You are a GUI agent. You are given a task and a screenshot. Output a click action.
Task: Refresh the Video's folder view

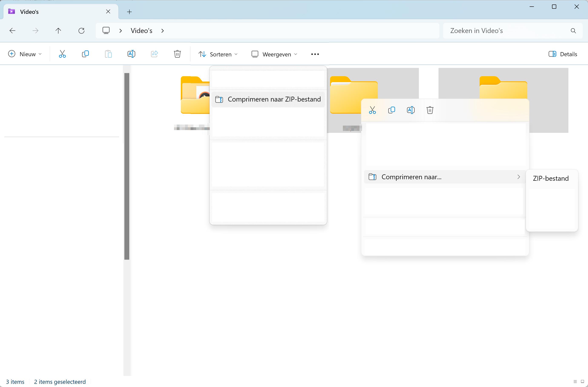81,31
